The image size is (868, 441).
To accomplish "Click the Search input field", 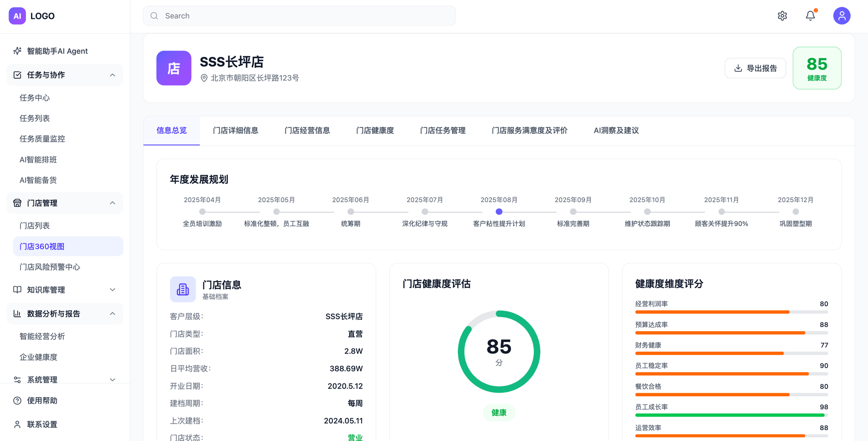I will (299, 16).
